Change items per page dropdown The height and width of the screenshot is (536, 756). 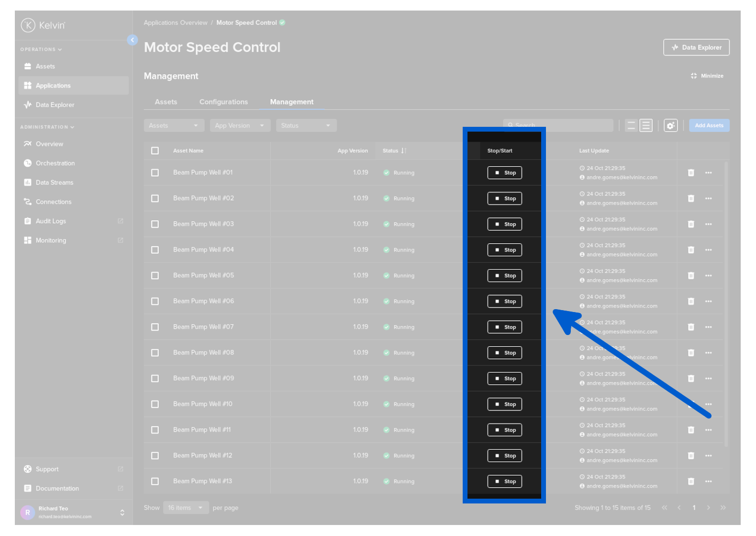(x=186, y=508)
